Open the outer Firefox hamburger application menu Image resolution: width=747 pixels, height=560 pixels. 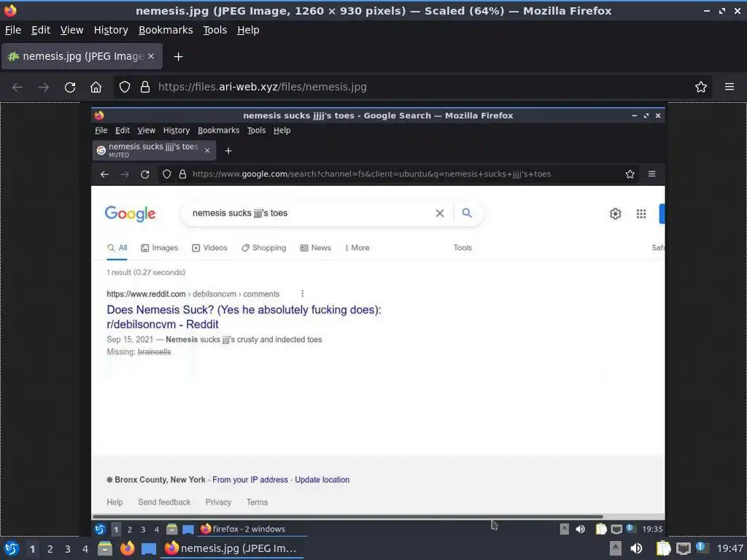point(729,87)
